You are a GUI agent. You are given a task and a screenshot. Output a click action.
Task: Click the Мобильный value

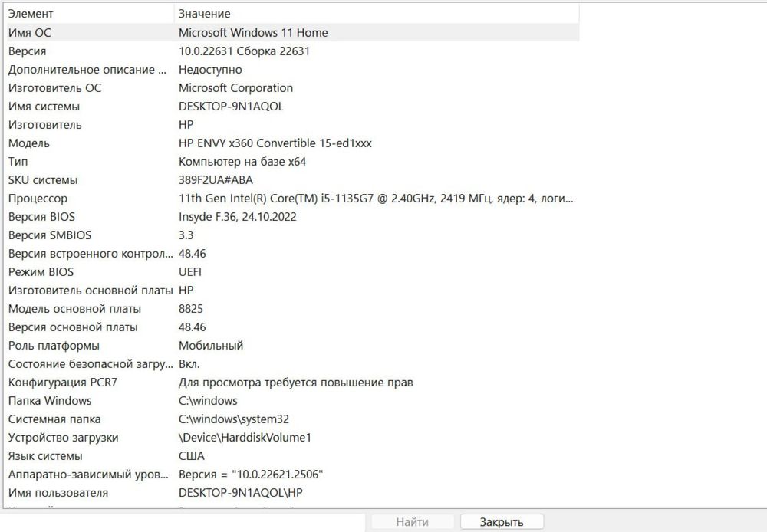click(211, 346)
